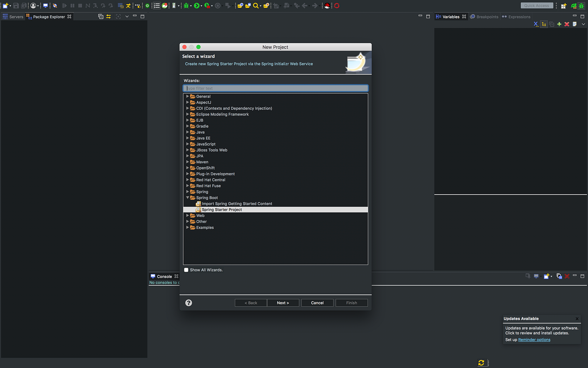Click the green Debug bug toolbar icon
This screenshot has width=588, height=368.
[x=186, y=5]
